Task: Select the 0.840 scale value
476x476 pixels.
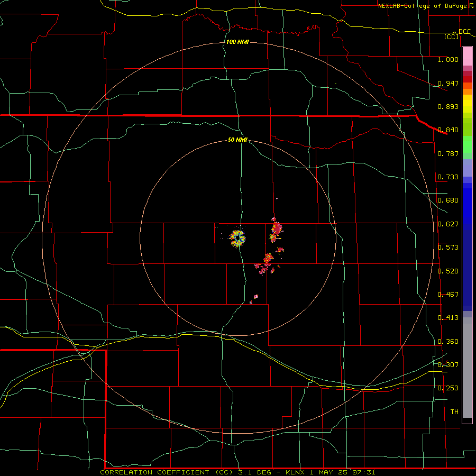Action: pos(448,130)
